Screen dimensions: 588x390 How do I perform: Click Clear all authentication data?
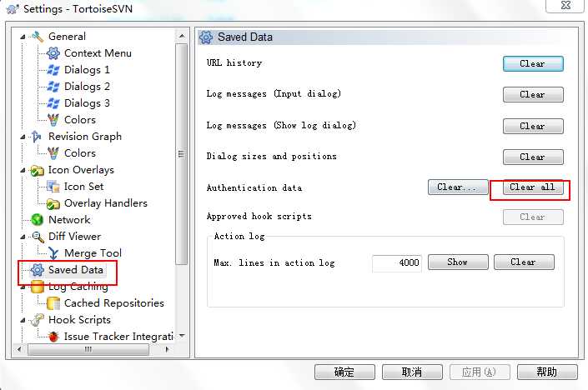[533, 187]
